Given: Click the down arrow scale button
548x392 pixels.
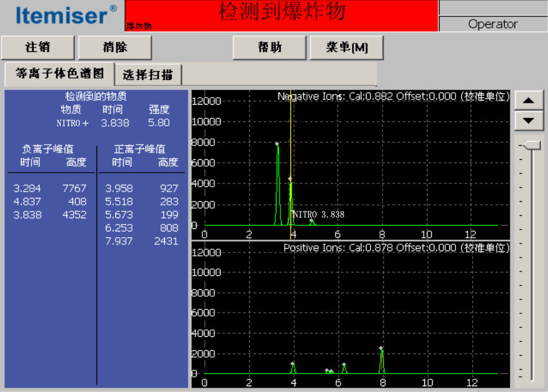Looking at the screenshot, I should [x=528, y=121].
